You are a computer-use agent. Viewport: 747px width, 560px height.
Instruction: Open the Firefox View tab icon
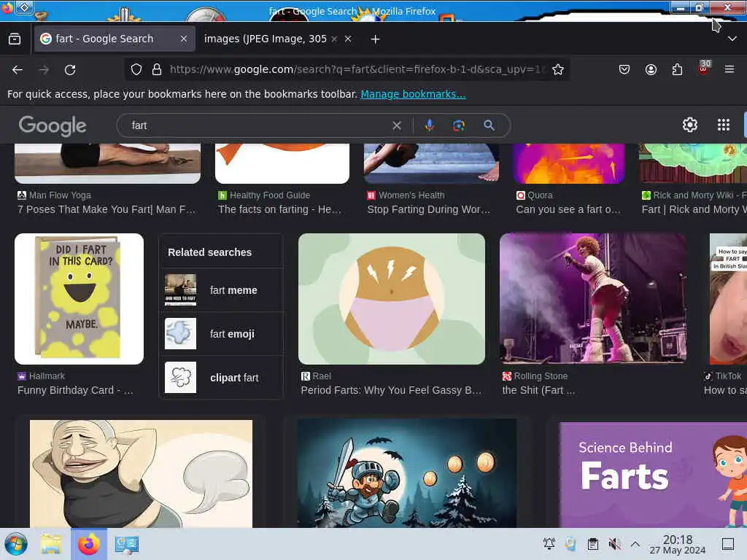15,39
